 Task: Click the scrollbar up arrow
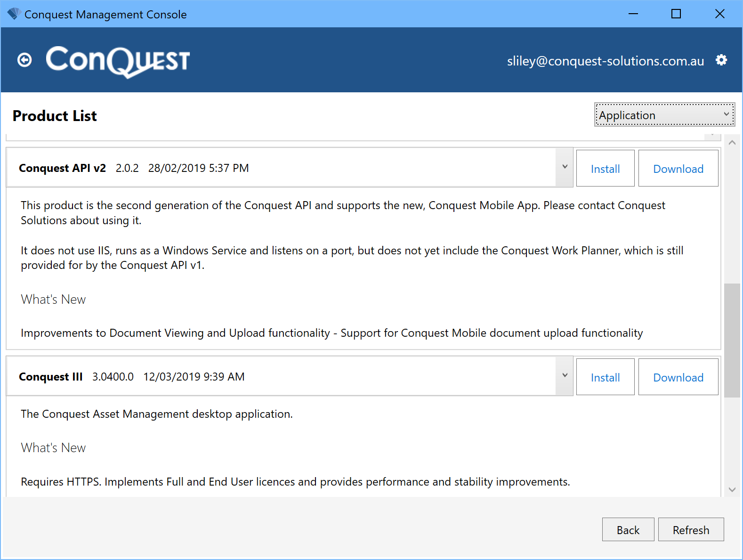pyautogui.click(x=732, y=142)
